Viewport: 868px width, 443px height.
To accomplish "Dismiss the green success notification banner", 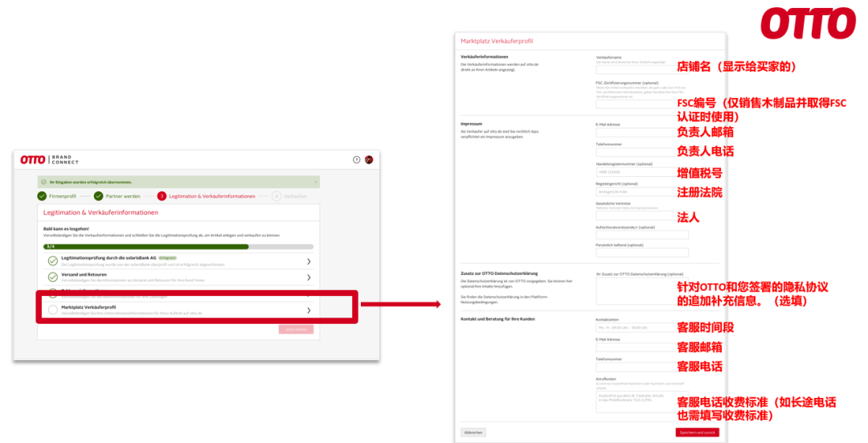I will pyautogui.click(x=316, y=182).
